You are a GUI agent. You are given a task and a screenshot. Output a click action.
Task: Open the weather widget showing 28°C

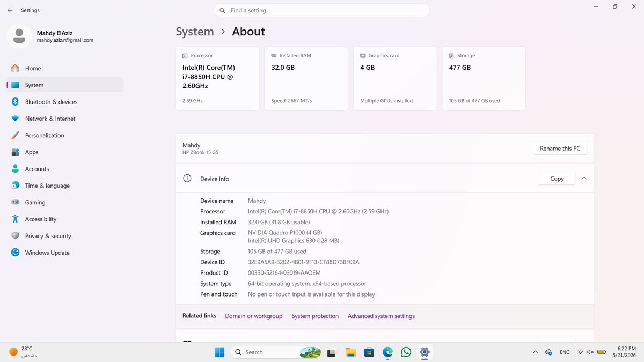tap(24, 352)
